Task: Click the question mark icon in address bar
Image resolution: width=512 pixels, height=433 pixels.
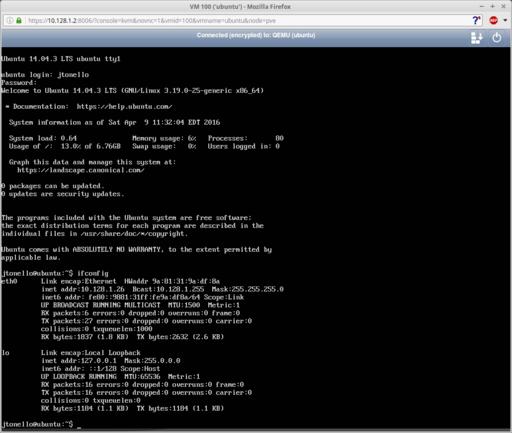Action: point(477,20)
